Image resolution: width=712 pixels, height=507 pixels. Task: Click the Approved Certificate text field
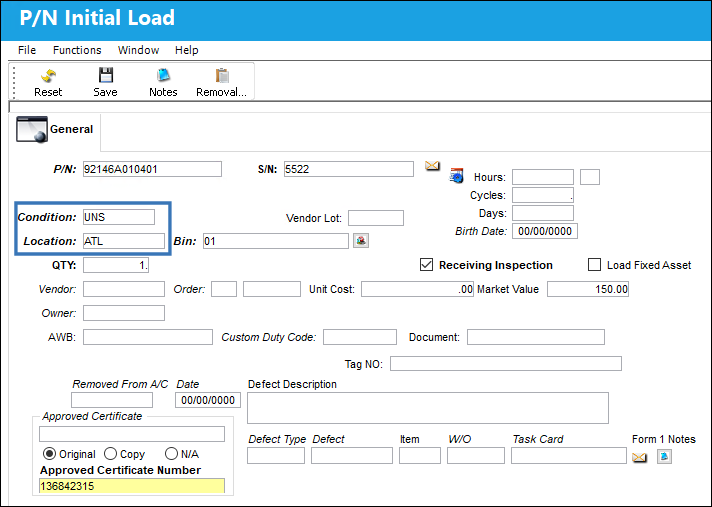point(132,434)
